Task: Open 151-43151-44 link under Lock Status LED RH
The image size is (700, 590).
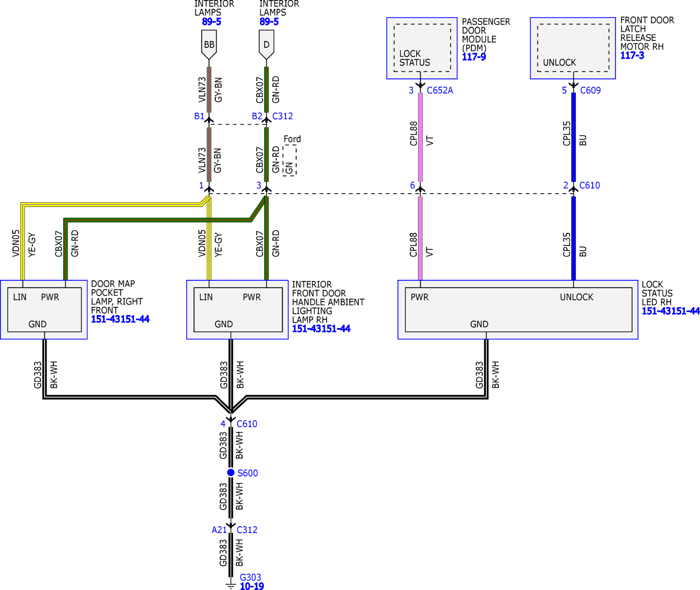Action: click(670, 311)
